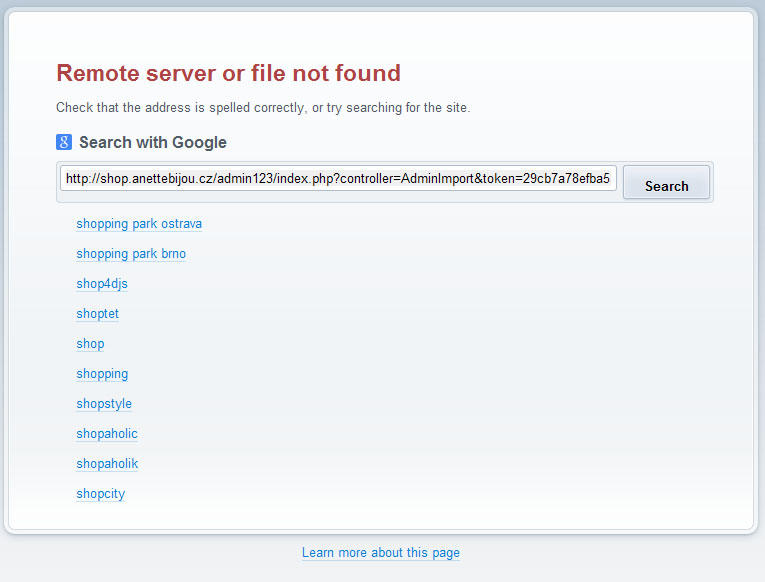Open 'Learn more about this page' link

(381, 553)
